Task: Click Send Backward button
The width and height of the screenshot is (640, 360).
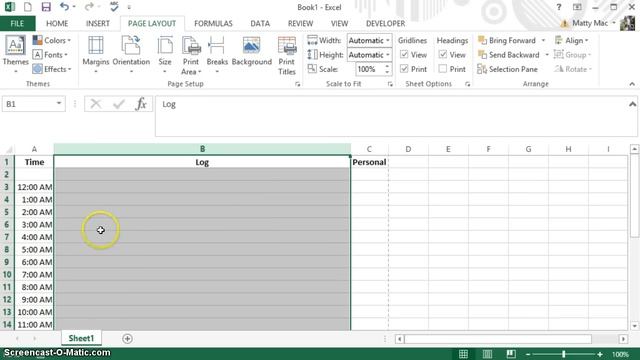Action: point(509,55)
